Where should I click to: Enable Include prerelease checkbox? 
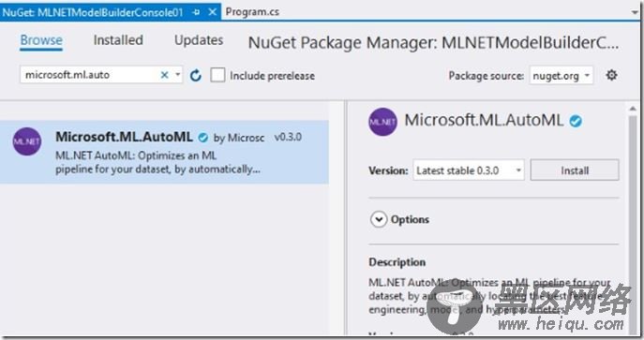point(217,75)
